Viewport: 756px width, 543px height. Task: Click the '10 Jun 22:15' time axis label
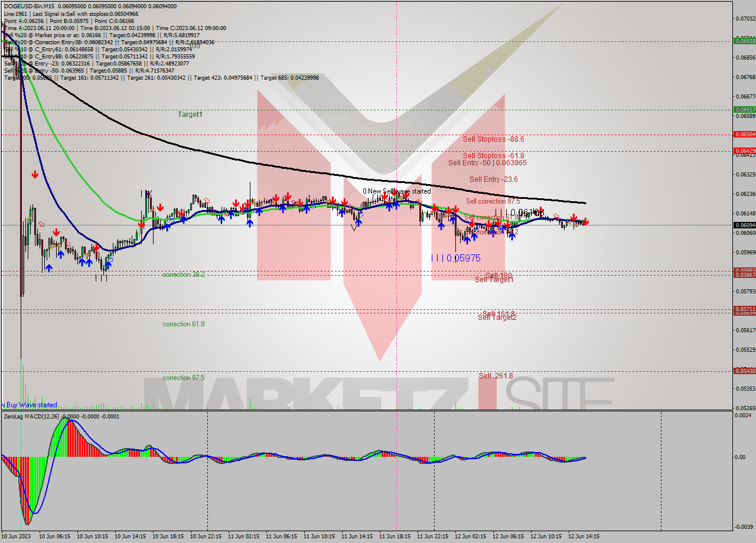pos(206,537)
